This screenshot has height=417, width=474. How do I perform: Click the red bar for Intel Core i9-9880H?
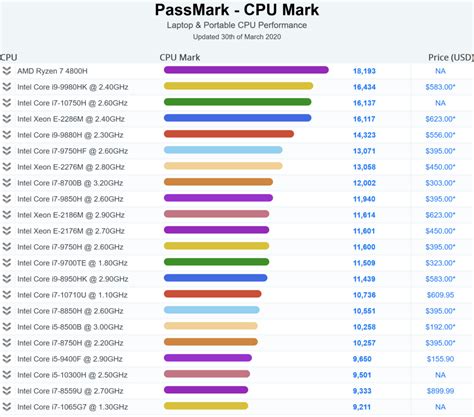pos(229,134)
